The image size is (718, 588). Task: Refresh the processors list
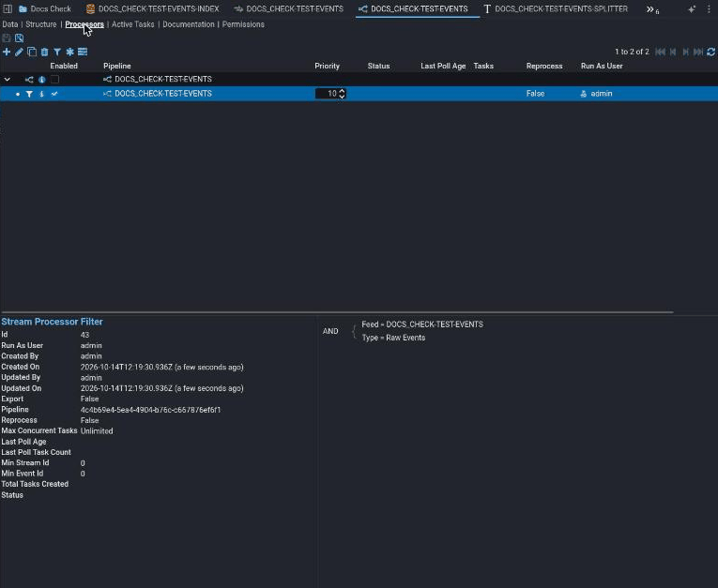pos(711,52)
